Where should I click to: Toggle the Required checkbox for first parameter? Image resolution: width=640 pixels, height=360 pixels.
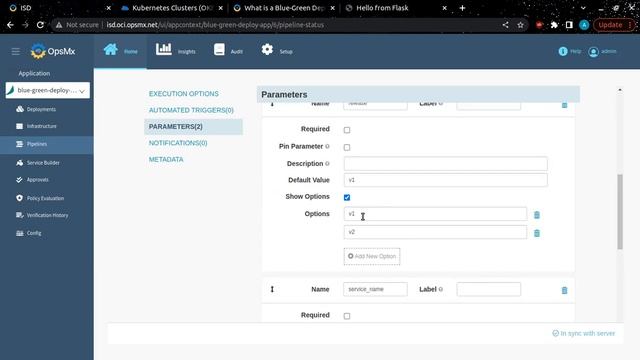[x=347, y=130]
